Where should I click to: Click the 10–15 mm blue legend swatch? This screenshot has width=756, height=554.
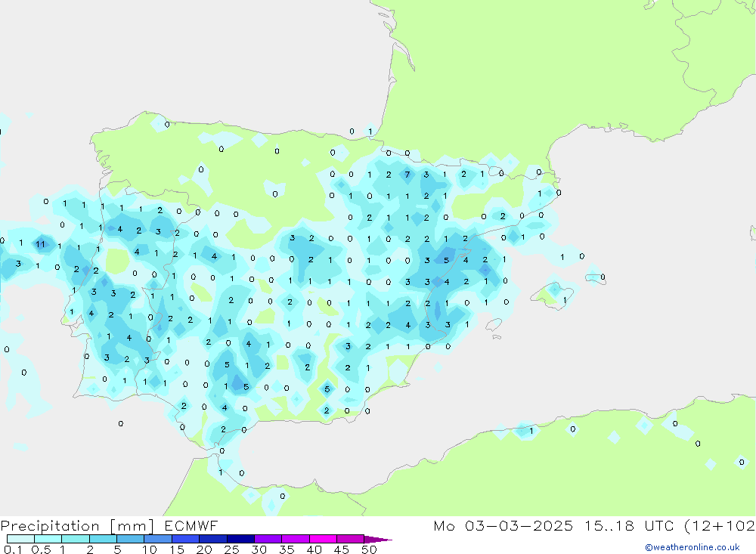158,539
